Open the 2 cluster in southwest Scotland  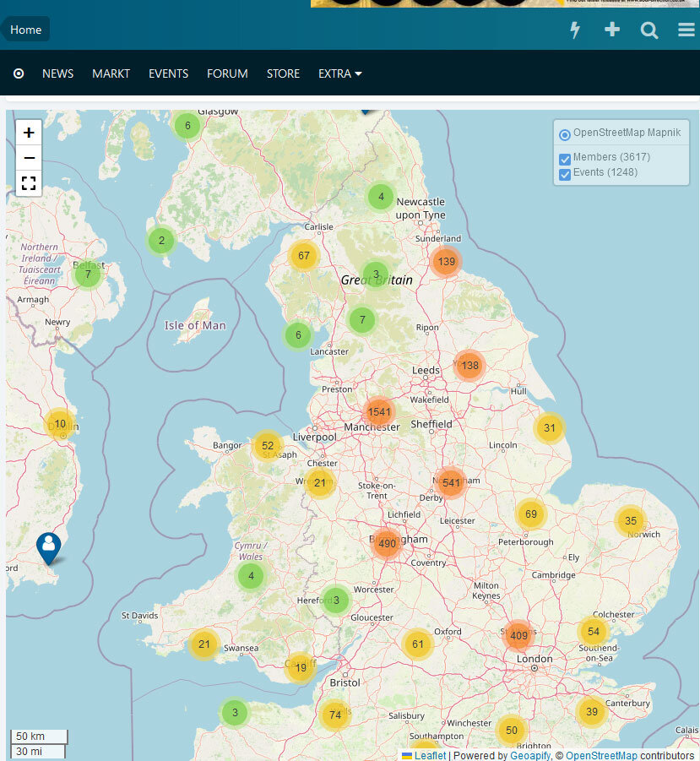point(161,240)
